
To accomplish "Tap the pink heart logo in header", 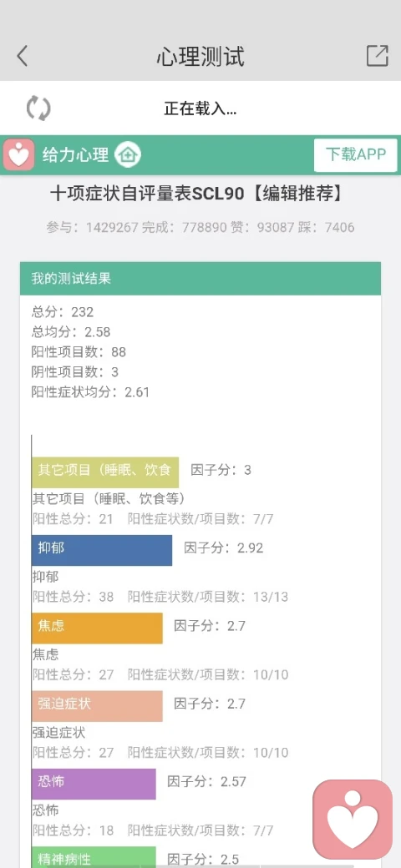I will [19, 154].
